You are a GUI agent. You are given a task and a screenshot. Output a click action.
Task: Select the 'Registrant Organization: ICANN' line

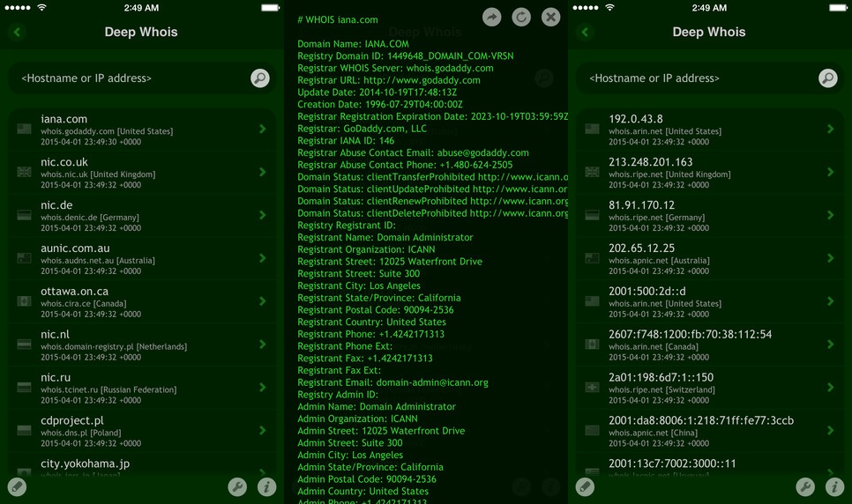click(x=366, y=250)
